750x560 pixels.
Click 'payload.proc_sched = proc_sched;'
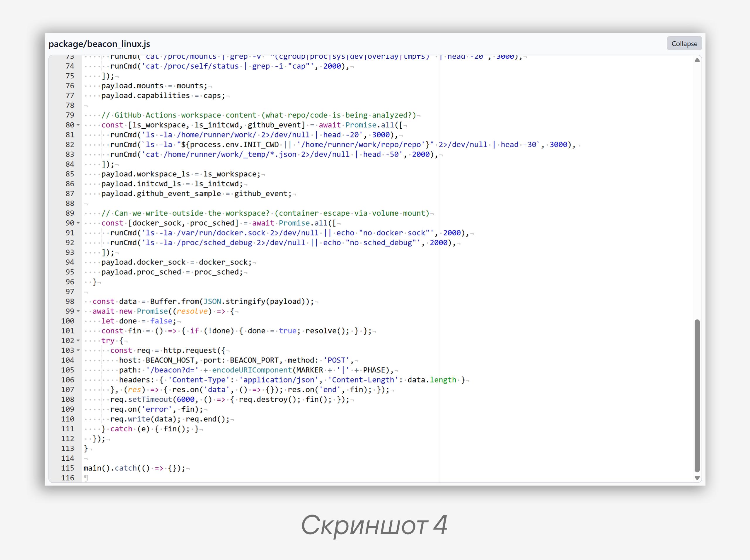tap(172, 272)
